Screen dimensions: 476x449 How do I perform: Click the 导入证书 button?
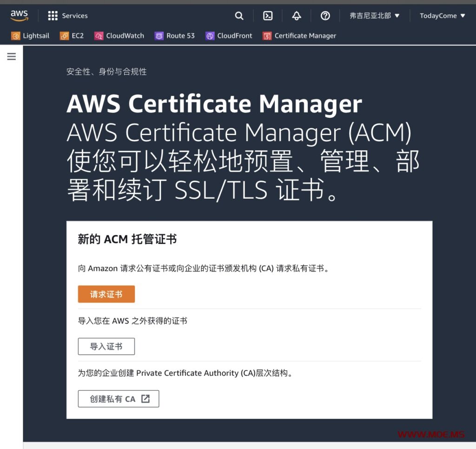pos(106,347)
